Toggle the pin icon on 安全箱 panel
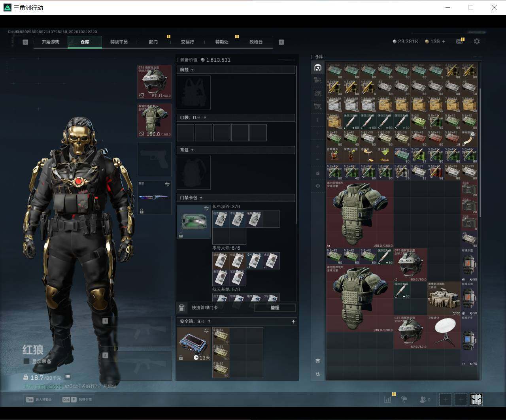This screenshot has width=506, height=420. click(x=293, y=322)
